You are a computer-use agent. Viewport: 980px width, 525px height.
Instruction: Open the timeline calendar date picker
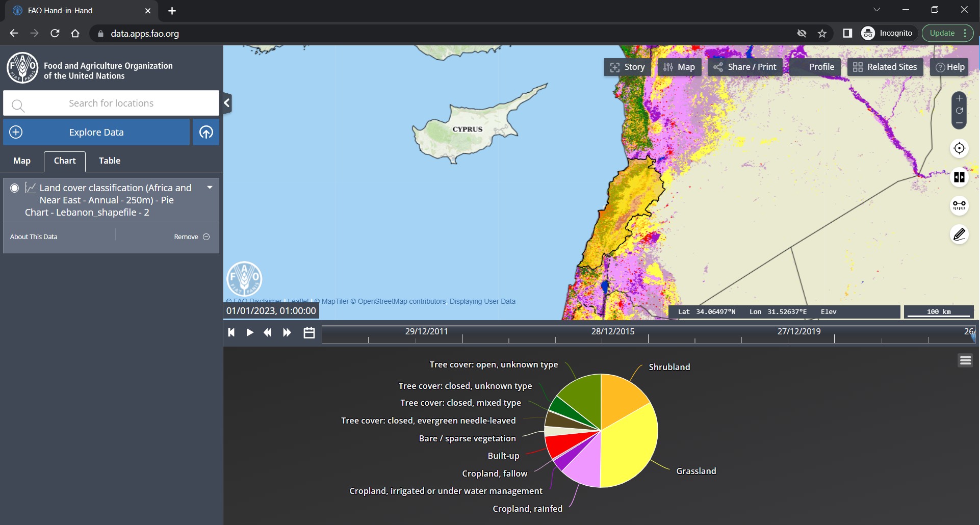309,333
